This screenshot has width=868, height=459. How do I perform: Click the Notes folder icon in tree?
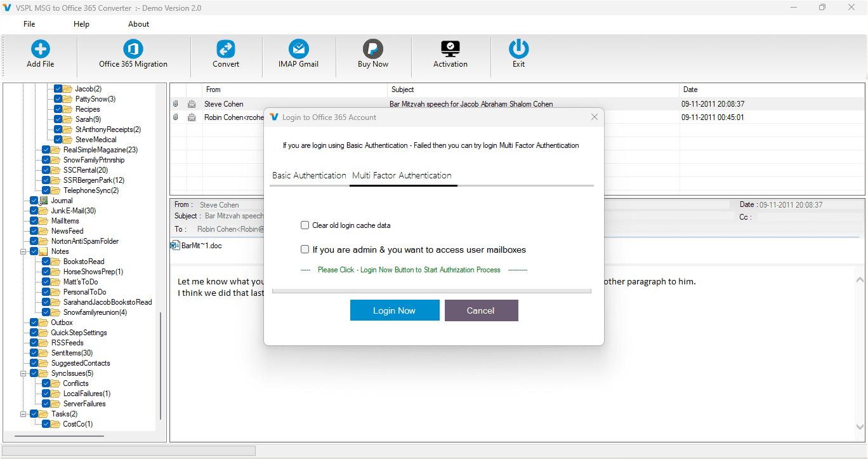[x=44, y=251]
